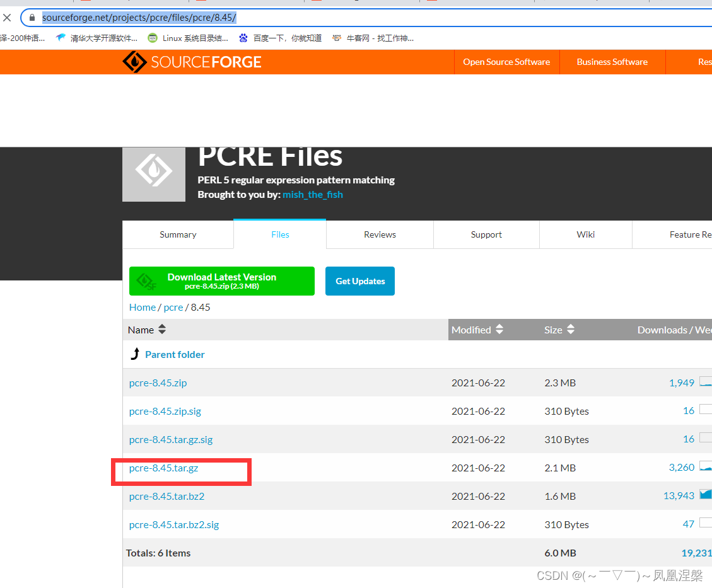Sort files by Size arrows
Image resolution: width=712 pixels, height=588 pixels.
[x=571, y=330]
